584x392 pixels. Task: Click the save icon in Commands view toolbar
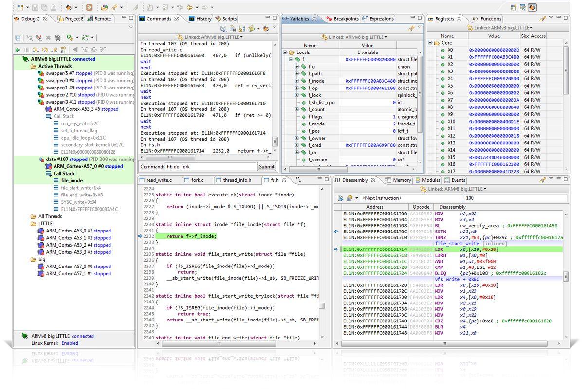(x=223, y=29)
